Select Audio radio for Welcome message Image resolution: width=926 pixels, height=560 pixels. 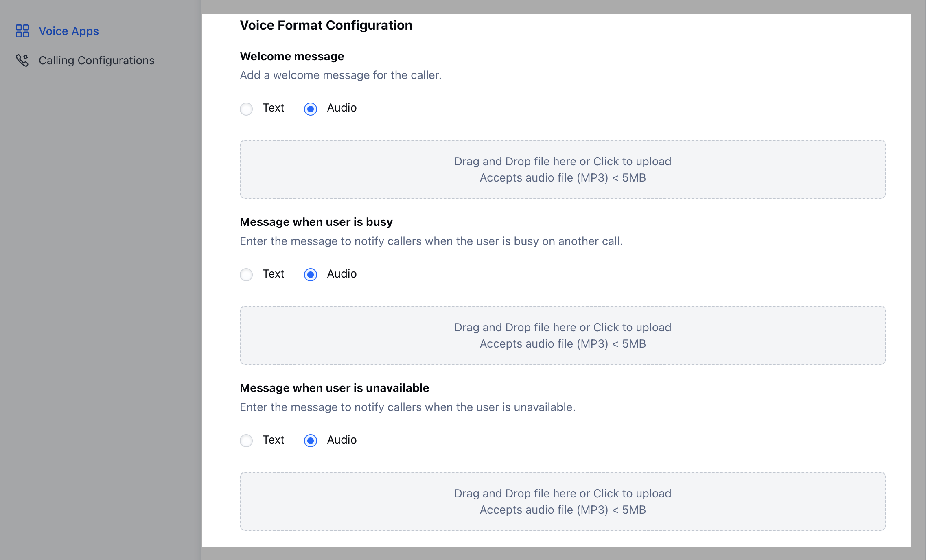tap(311, 109)
